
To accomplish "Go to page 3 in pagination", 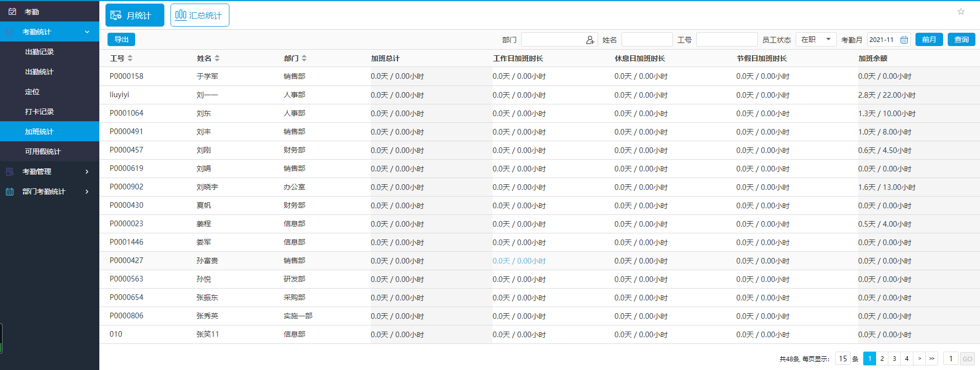I will [894, 359].
